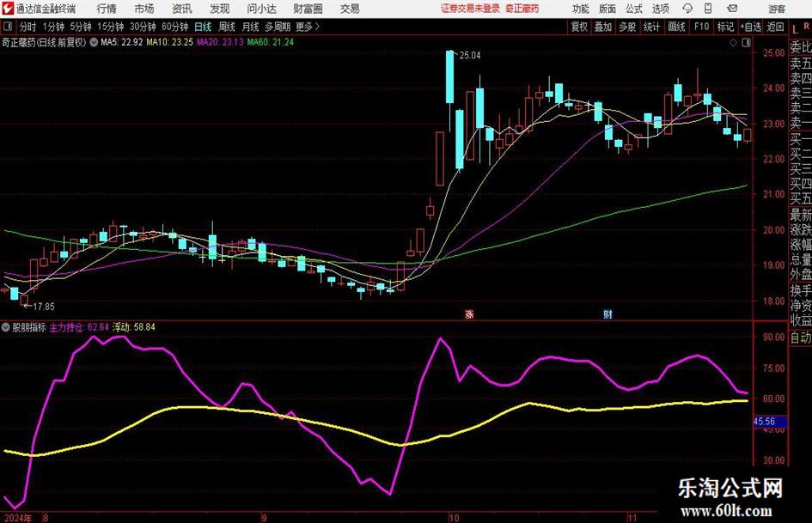Switch to the 5分钟 period
812x523 pixels.
pos(81,27)
